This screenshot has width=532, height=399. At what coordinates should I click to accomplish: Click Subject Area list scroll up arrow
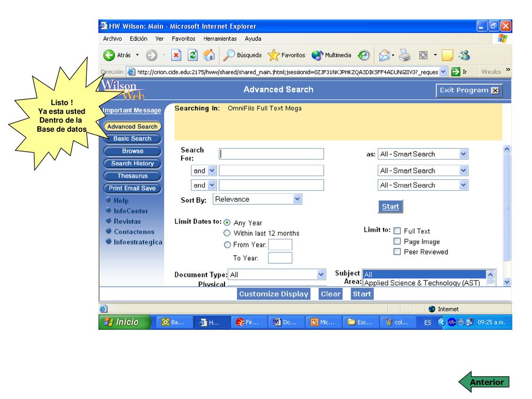(490, 274)
